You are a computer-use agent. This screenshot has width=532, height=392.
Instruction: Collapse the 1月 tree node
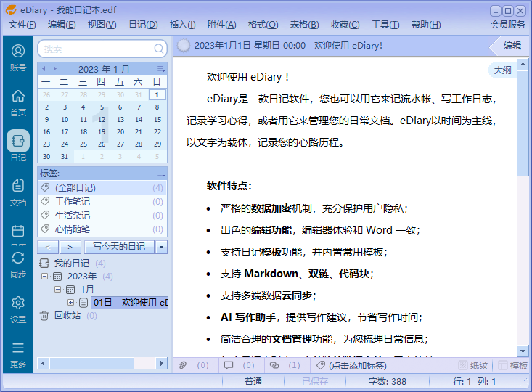57,289
